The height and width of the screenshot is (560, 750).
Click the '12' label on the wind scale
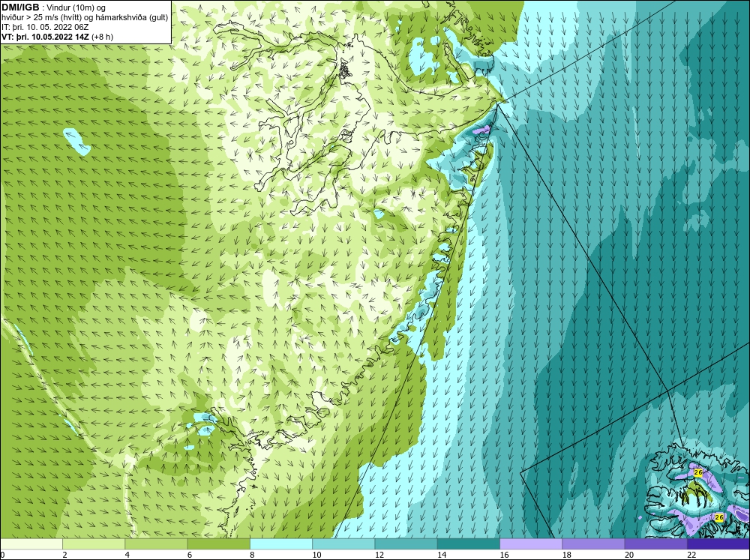pyautogui.click(x=379, y=555)
